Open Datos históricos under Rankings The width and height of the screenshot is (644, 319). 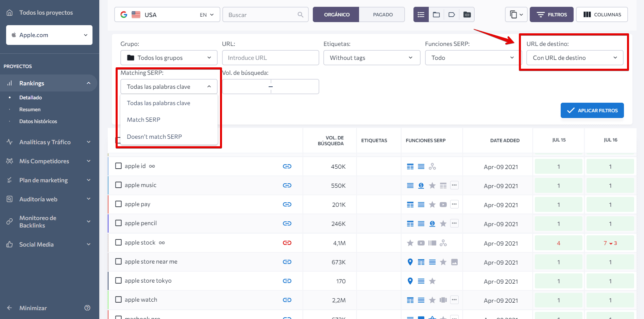click(38, 121)
